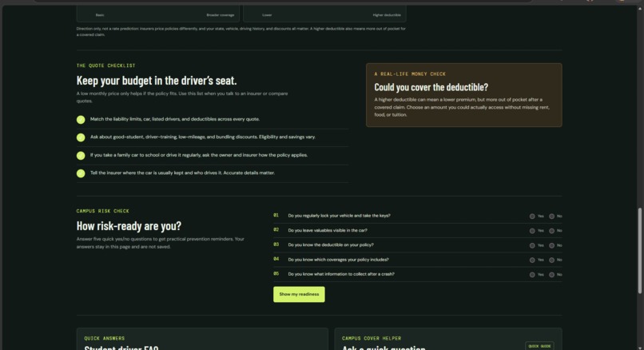Click the question about collecting information after a crash

[341, 273]
